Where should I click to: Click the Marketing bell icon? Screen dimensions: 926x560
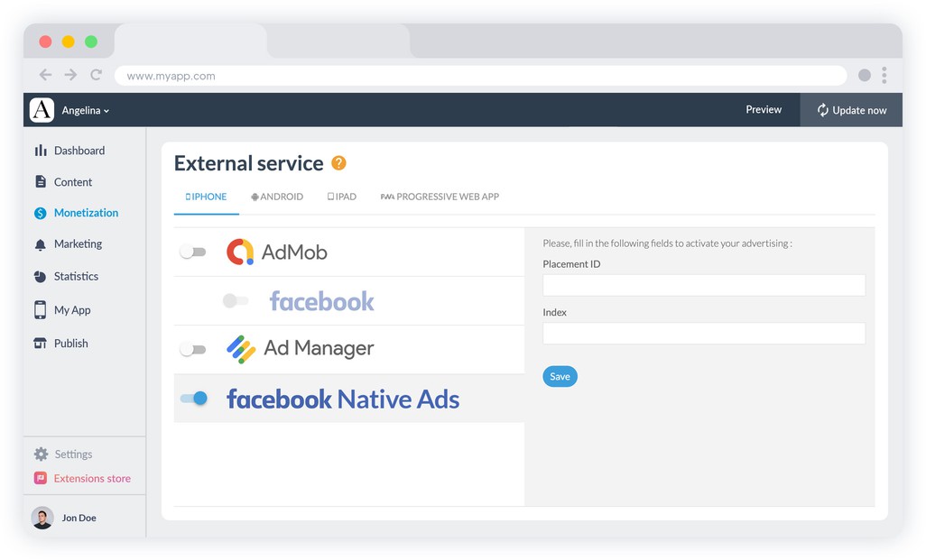pos(40,244)
